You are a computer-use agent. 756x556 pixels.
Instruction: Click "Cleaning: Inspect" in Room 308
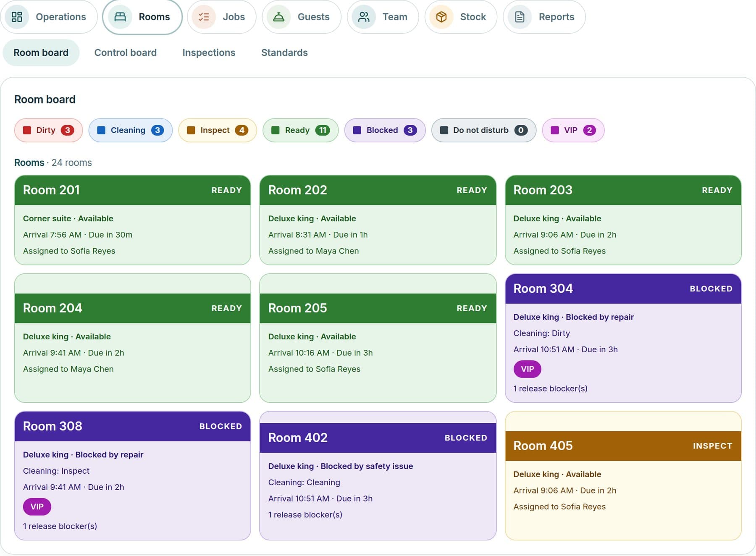[x=56, y=471]
